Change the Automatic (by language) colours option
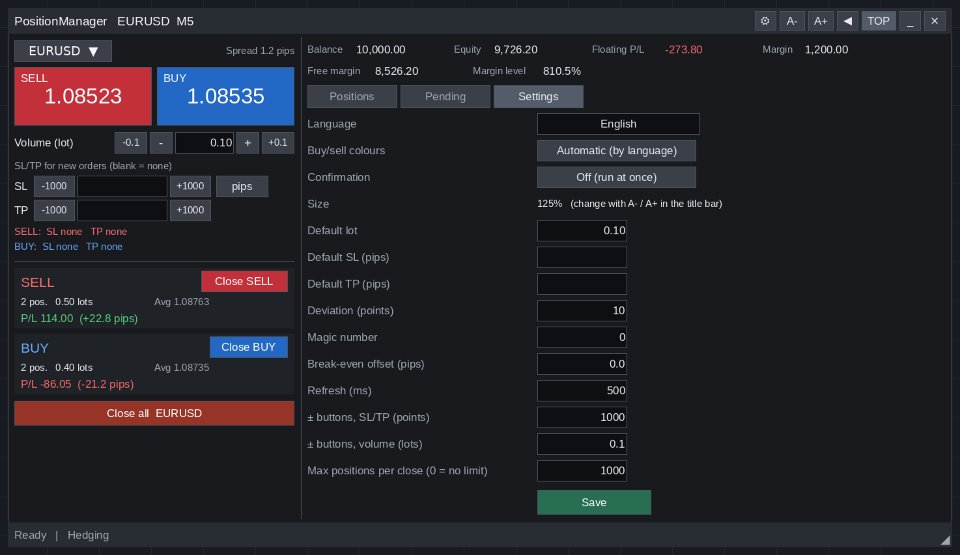Screen dimensions: 960x555 [x=617, y=151]
